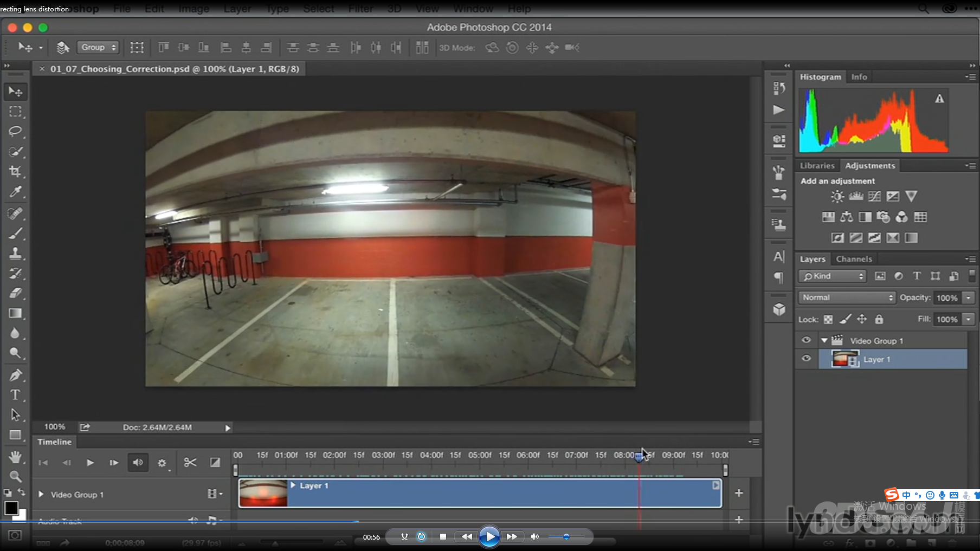
Task: Switch to the Libraries tab
Action: 817,166
